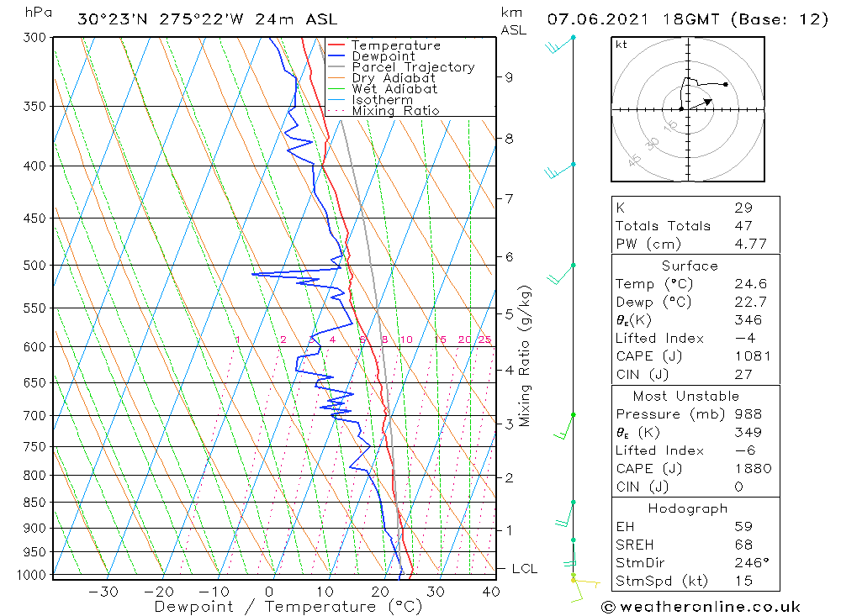Click the 40 temperature axis tick label
Image resolution: width=841 pixels, height=616 pixels.
(x=491, y=592)
